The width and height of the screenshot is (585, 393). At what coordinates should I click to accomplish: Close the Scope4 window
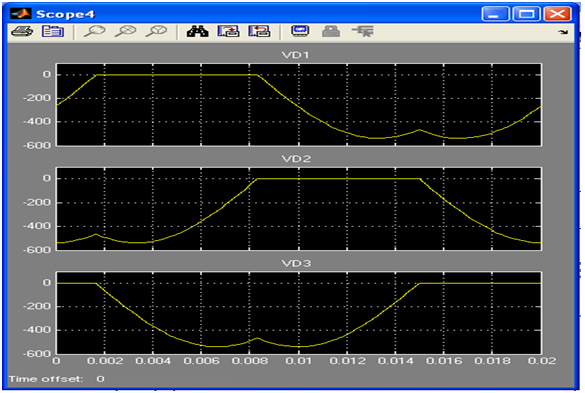[x=557, y=14]
